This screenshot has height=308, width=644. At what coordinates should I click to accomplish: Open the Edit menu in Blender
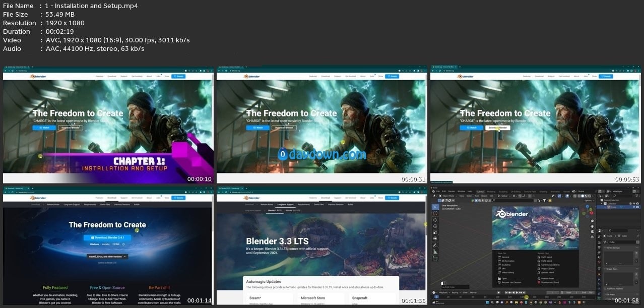[443, 192]
